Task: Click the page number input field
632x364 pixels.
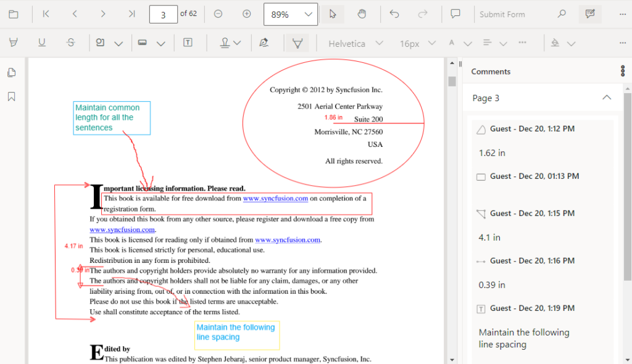Action: 163,14
